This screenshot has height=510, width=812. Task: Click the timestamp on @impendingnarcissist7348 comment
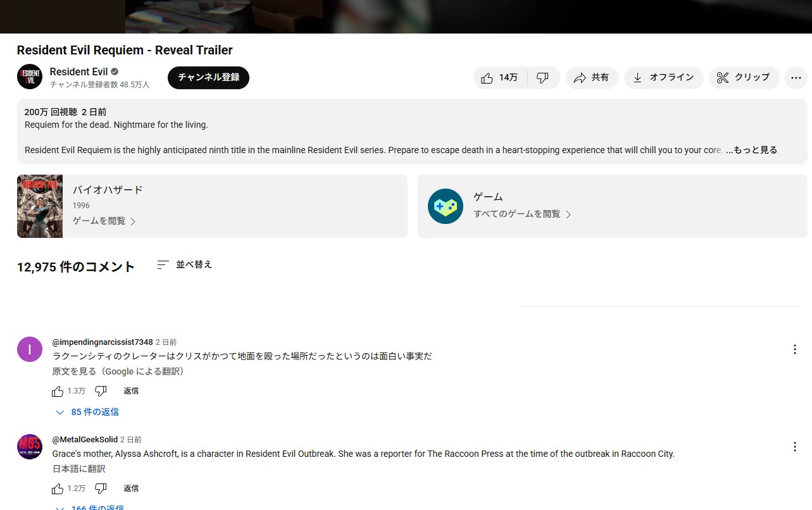(166, 342)
